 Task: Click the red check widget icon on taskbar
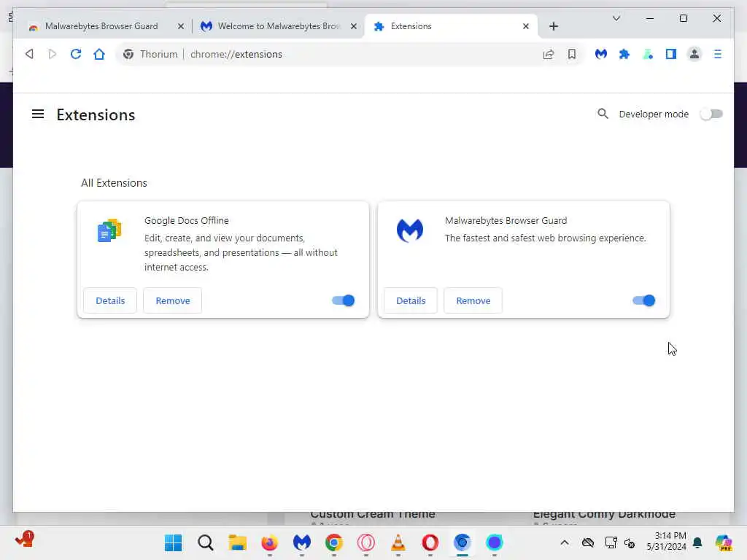coord(24,540)
